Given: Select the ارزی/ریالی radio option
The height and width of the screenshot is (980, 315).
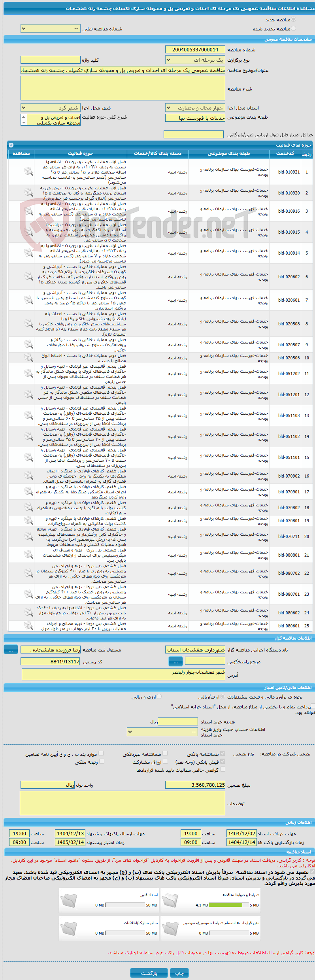Looking at the screenshot, I should (223, 697).
